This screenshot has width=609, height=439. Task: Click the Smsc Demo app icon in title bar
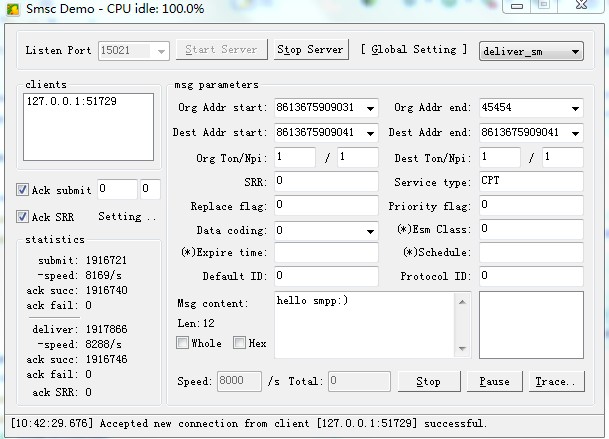[x=12, y=8]
